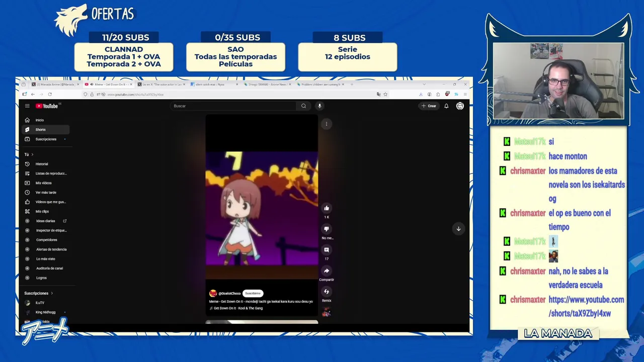Open Lo más visto item
Image resolution: width=644 pixels, height=362 pixels.
(47, 259)
